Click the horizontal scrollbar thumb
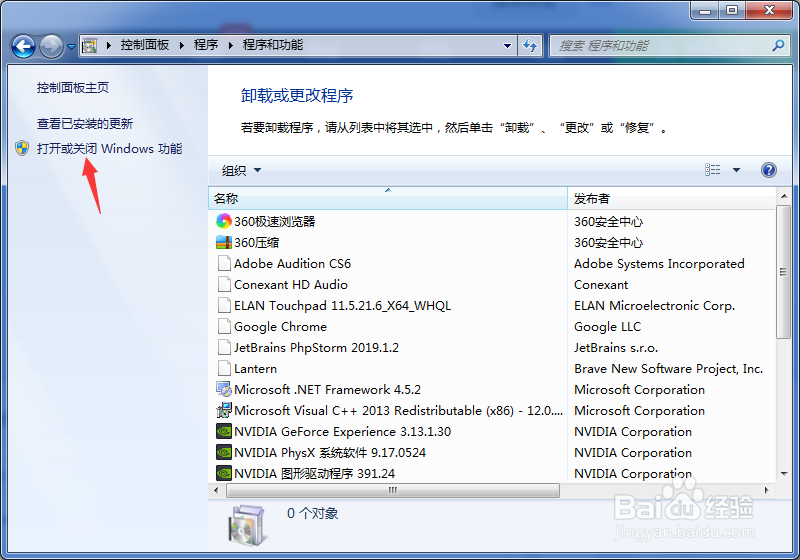 click(x=393, y=491)
